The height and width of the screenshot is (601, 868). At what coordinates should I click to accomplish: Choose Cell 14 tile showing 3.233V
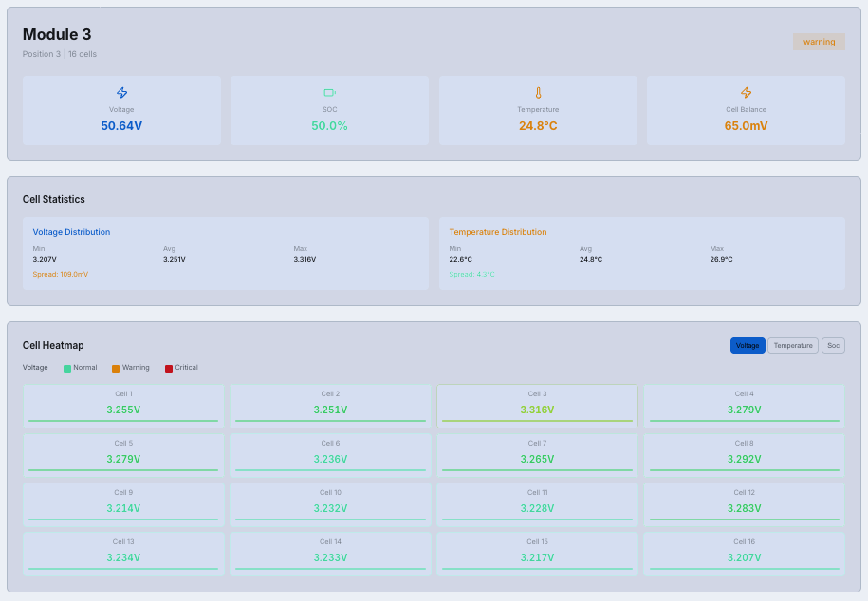(330, 554)
